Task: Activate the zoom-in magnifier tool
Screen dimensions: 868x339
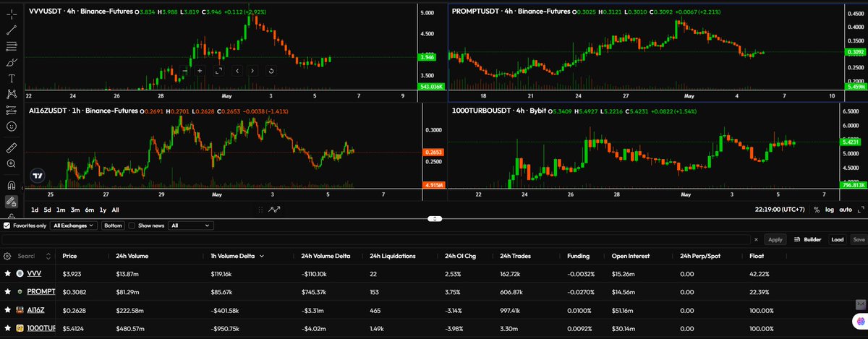Action: click(12, 164)
